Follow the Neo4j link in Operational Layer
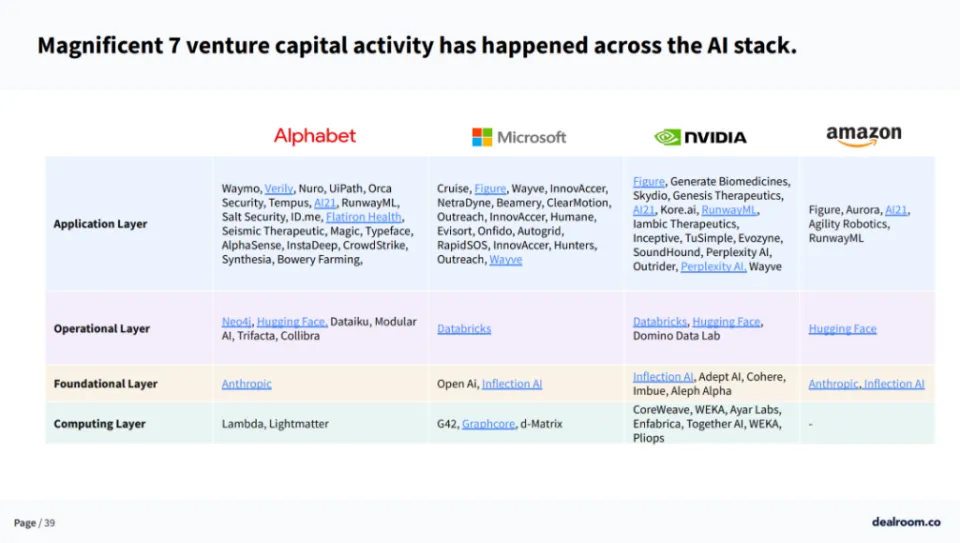960x543 pixels. tap(236, 321)
